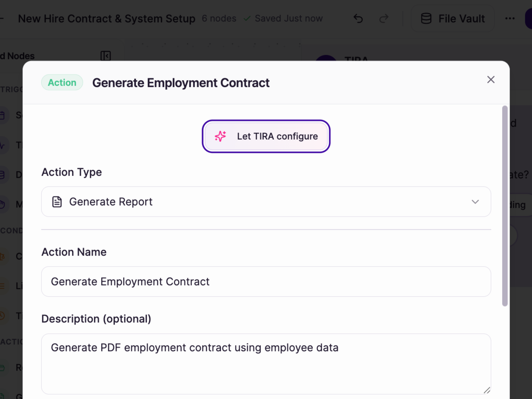Click the green Action badge

click(62, 83)
